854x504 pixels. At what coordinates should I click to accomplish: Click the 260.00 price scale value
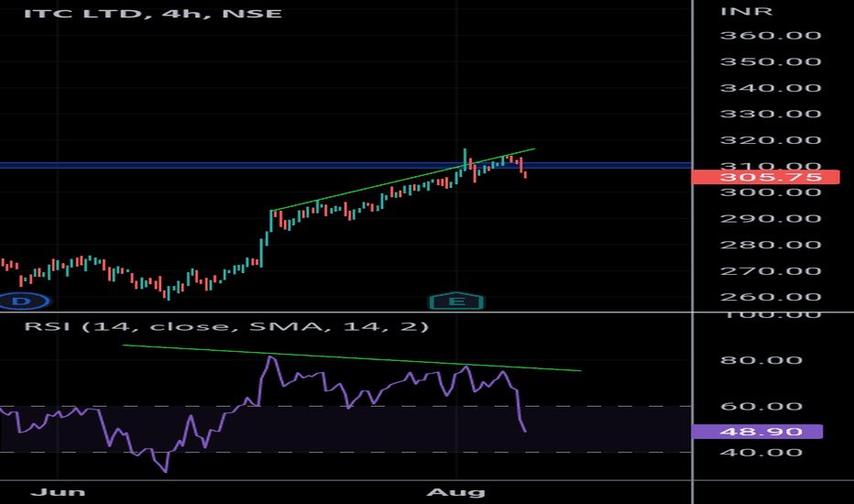[x=771, y=297]
